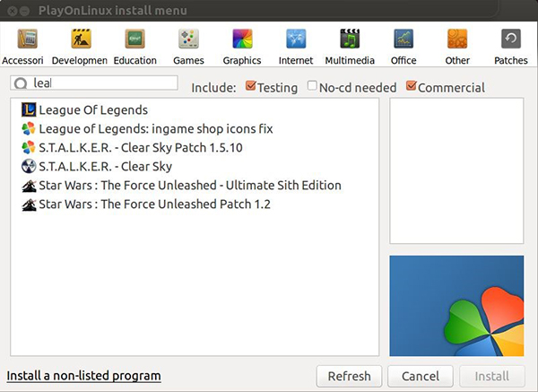Open the Accessories category
This screenshot has width=538, height=392.
coord(22,48)
